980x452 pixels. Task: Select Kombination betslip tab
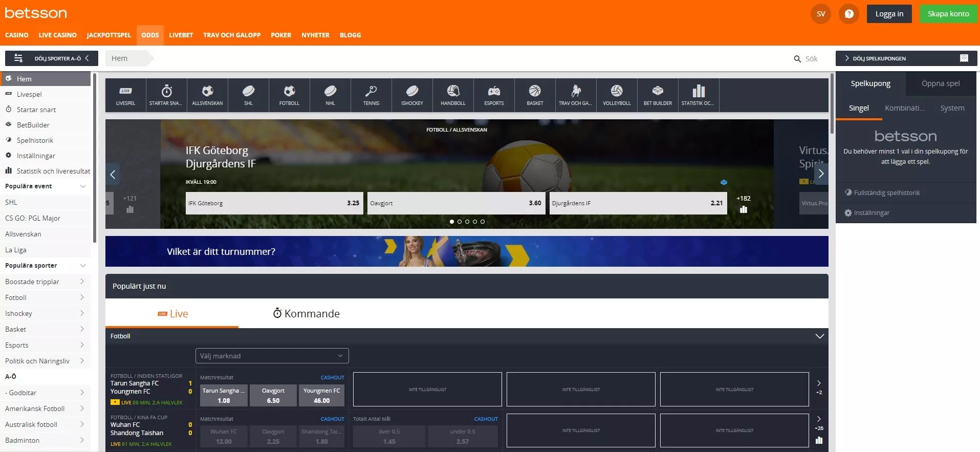(905, 108)
